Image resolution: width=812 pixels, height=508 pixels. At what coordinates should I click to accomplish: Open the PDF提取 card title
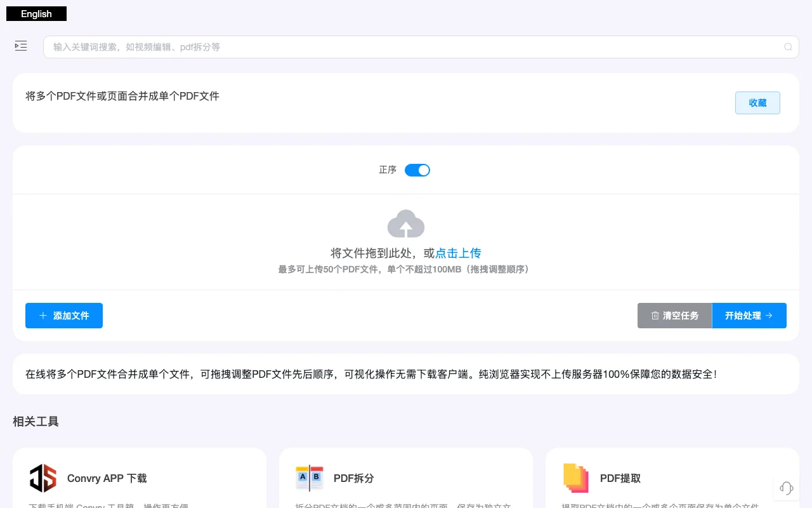[620, 479]
